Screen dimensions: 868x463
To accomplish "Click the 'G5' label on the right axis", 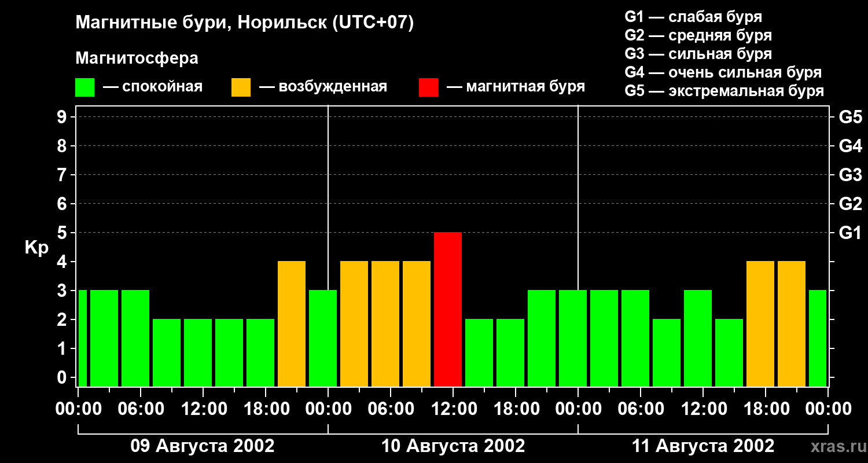I will click(x=850, y=117).
